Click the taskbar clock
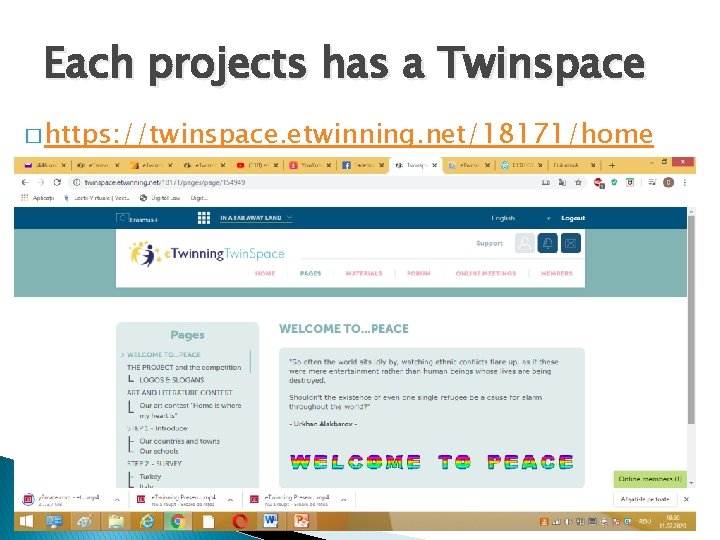 673,521
